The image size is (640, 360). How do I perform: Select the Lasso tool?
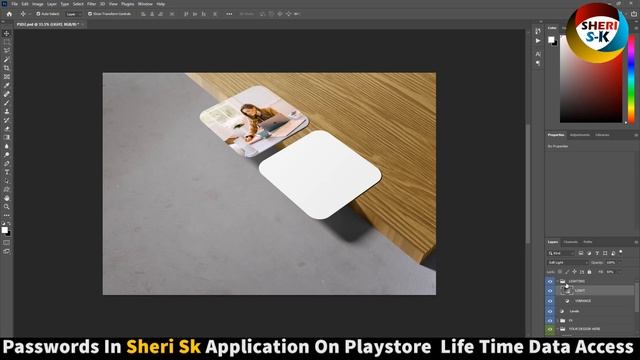click(7, 51)
